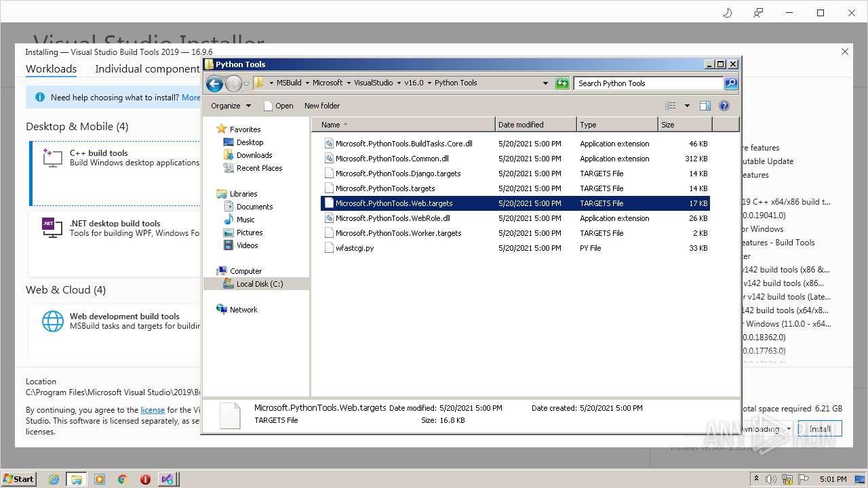Expand the recent pages dropdown arrow
The height and width of the screenshot is (488, 868).
246,83
